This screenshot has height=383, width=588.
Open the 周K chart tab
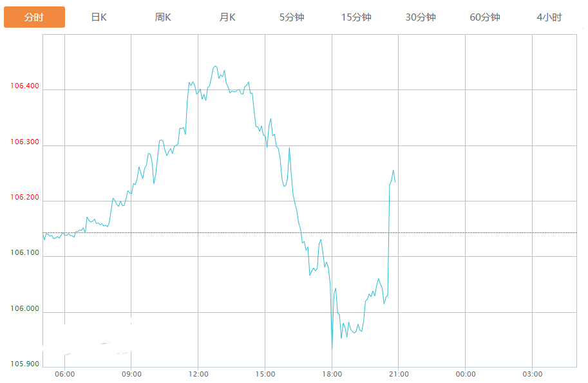(x=163, y=17)
